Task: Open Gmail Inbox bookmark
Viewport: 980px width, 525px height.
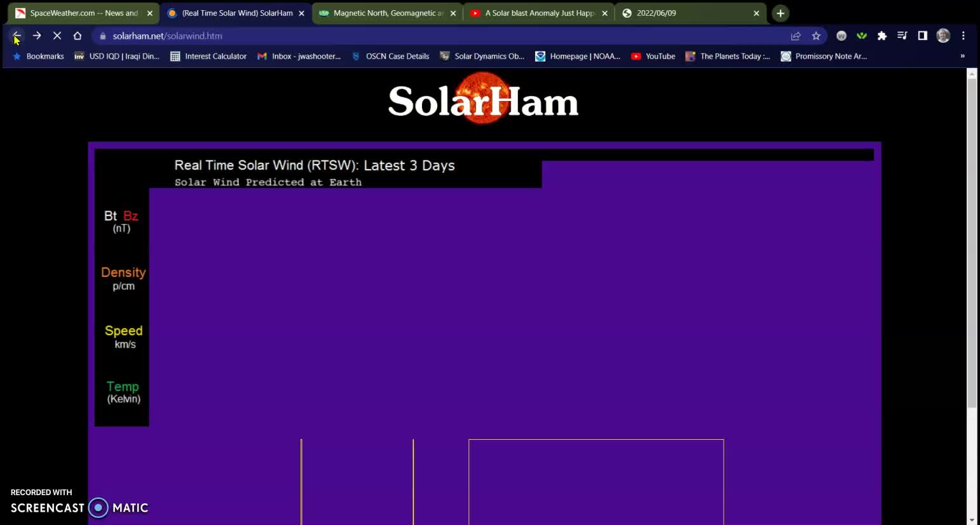Action: [299, 57]
